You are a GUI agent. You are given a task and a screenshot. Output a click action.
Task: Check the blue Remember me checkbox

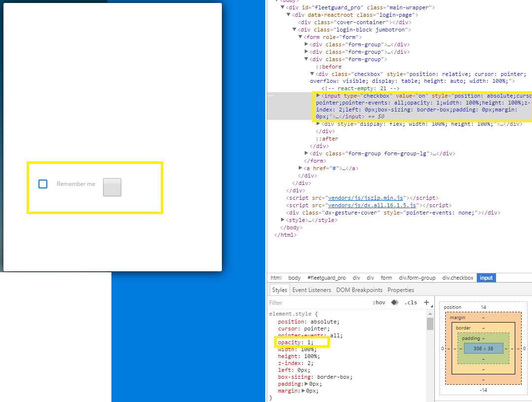(43, 183)
